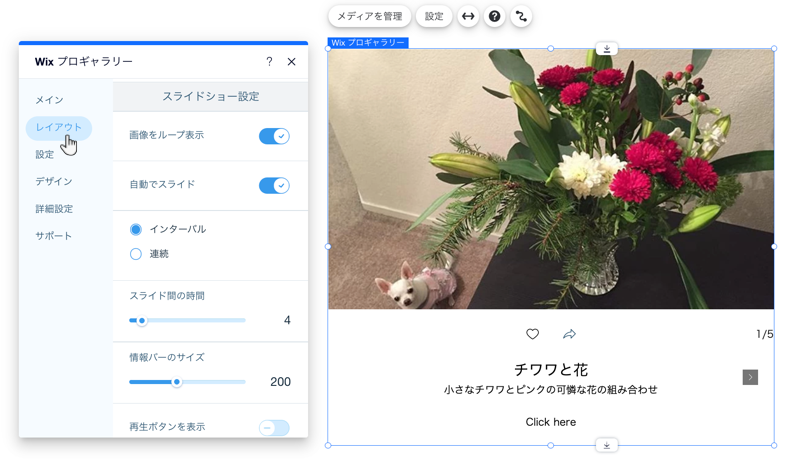
Task: Click the 情報バーのサイズ slider
Action: 187,382
